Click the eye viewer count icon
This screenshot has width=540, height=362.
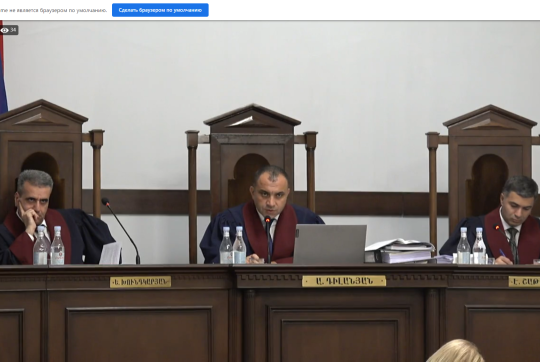pyautogui.click(x=4, y=30)
